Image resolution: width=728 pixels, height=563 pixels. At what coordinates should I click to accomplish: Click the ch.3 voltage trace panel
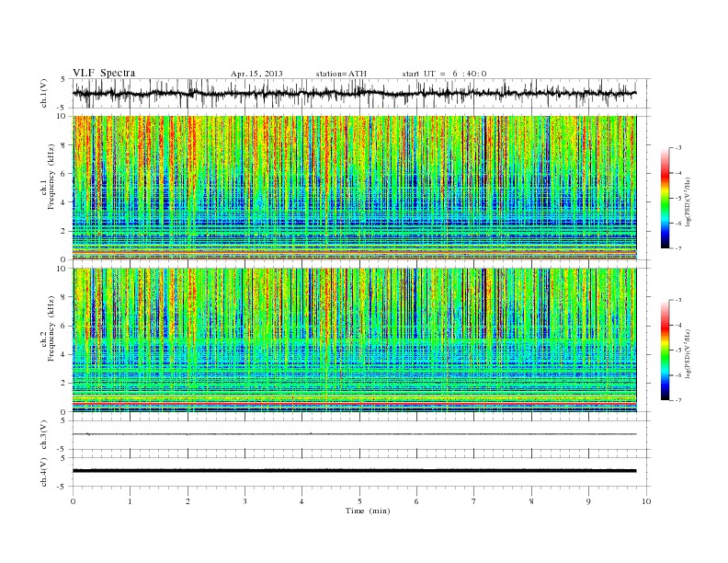pos(361,435)
